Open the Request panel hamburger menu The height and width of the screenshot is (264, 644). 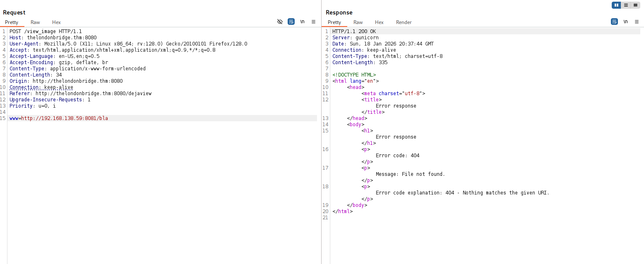point(313,22)
